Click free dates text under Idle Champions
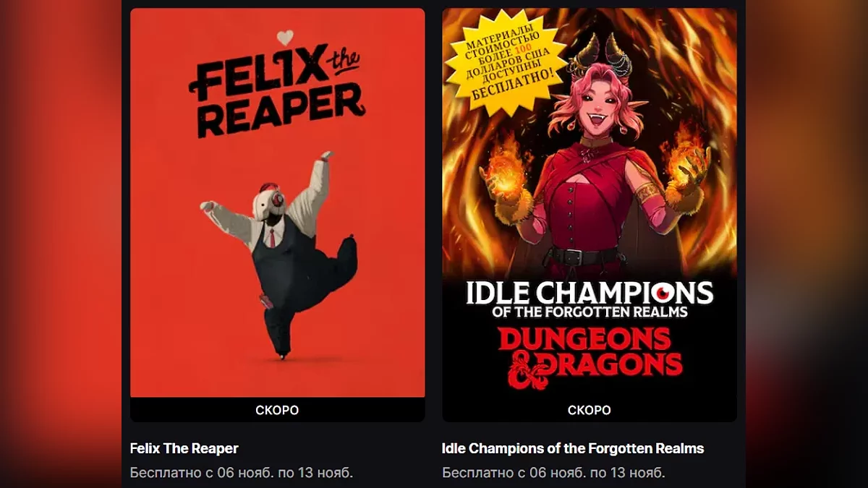The image size is (868, 488). (x=553, y=473)
